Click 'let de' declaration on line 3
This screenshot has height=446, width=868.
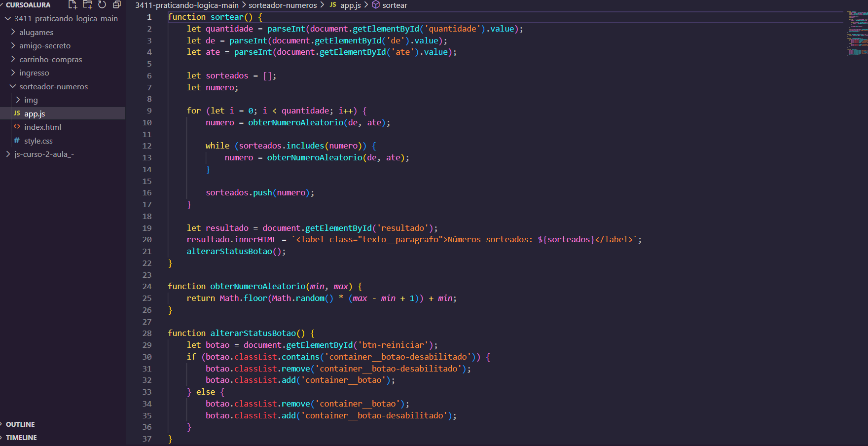click(201, 40)
